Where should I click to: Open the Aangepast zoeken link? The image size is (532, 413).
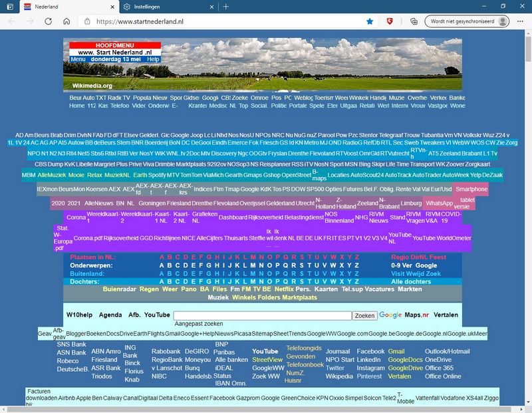pyautogui.click(x=199, y=324)
